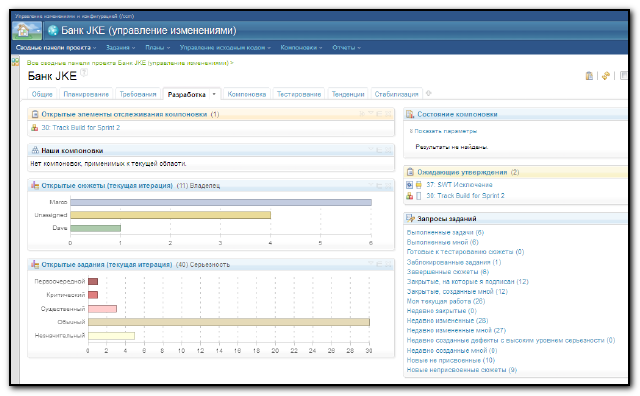Click the Существенный severity bar in tasks chart
Screen dimensions: 640x396
(x=102, y=309)
